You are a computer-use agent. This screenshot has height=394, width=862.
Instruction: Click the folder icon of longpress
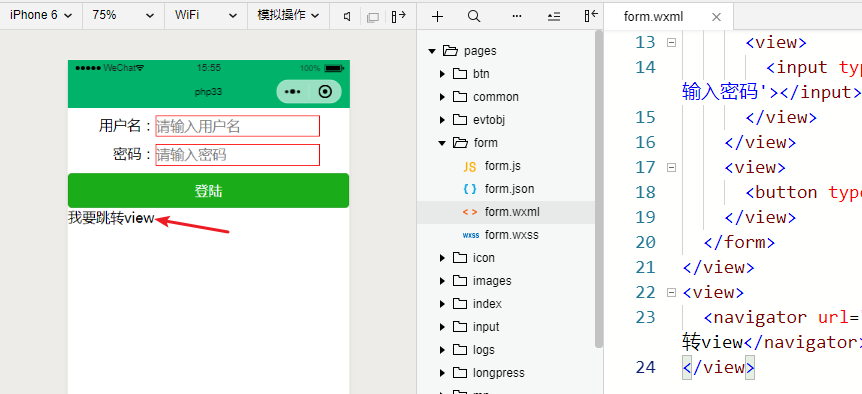pyautogui.click(x=460, y=373)
